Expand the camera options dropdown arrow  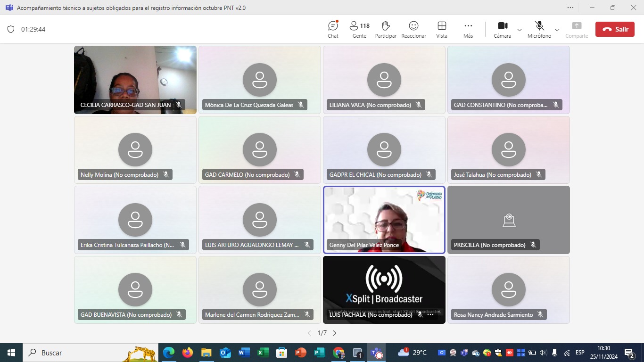click(520, 30)
